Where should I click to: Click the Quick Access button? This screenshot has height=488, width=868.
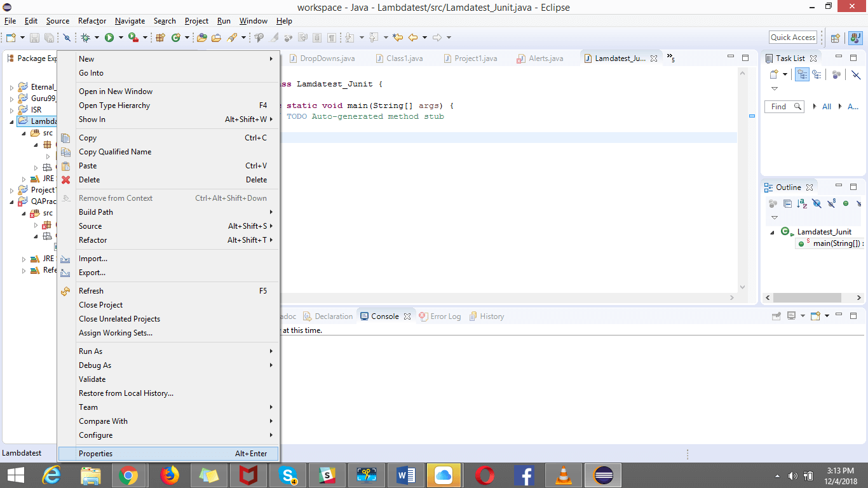pos(792,37)
